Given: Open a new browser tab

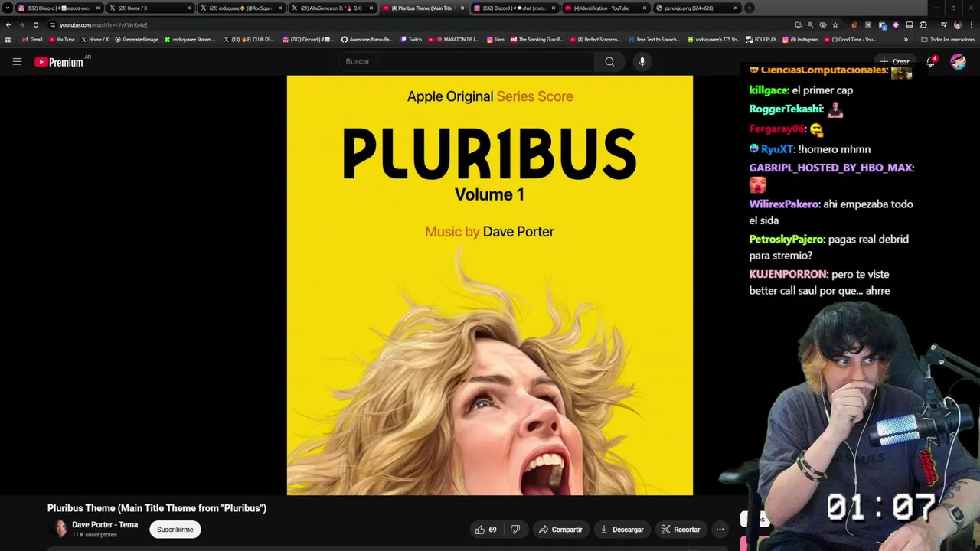Looking at the screenshot, I should click(750, 8).
